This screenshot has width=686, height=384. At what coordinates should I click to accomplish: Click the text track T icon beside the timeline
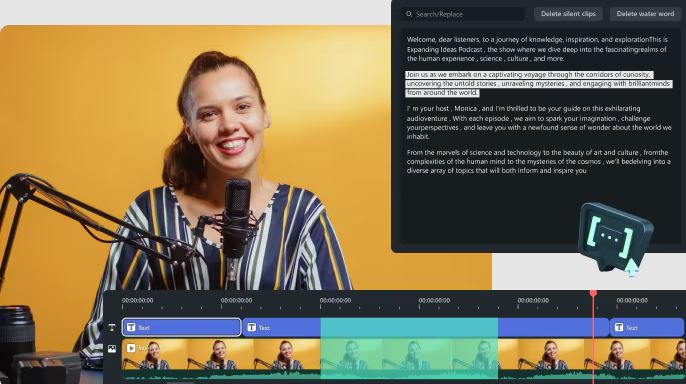coord(112,327)
